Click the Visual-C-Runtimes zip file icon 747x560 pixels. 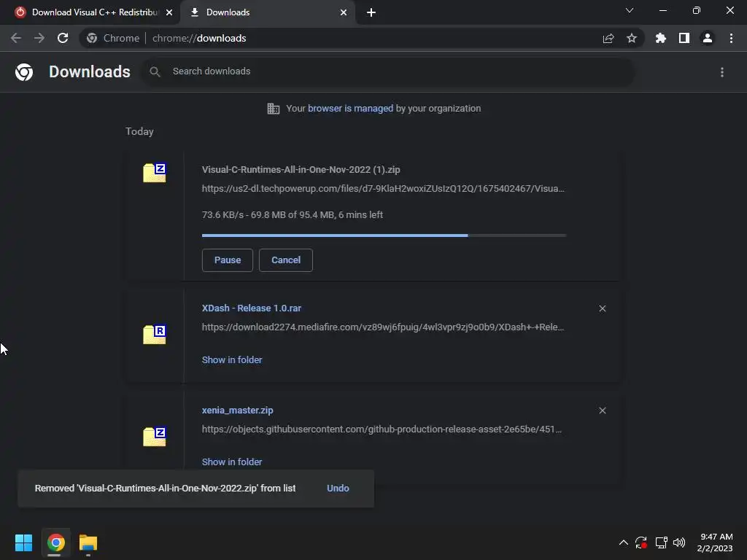pyautogui.click(x=155, y=172)
